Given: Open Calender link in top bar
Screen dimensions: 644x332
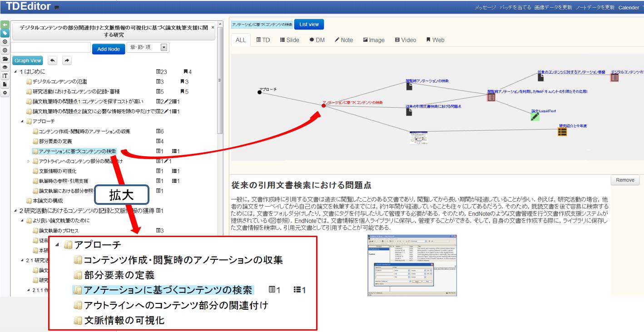Looking at the screenshot, I should [x=629, y=8].
